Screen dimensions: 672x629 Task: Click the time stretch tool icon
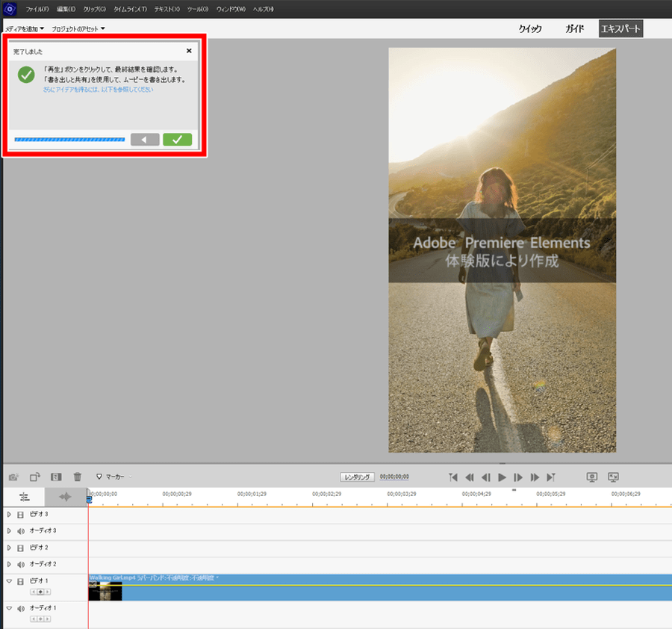(x=56, y=477)
